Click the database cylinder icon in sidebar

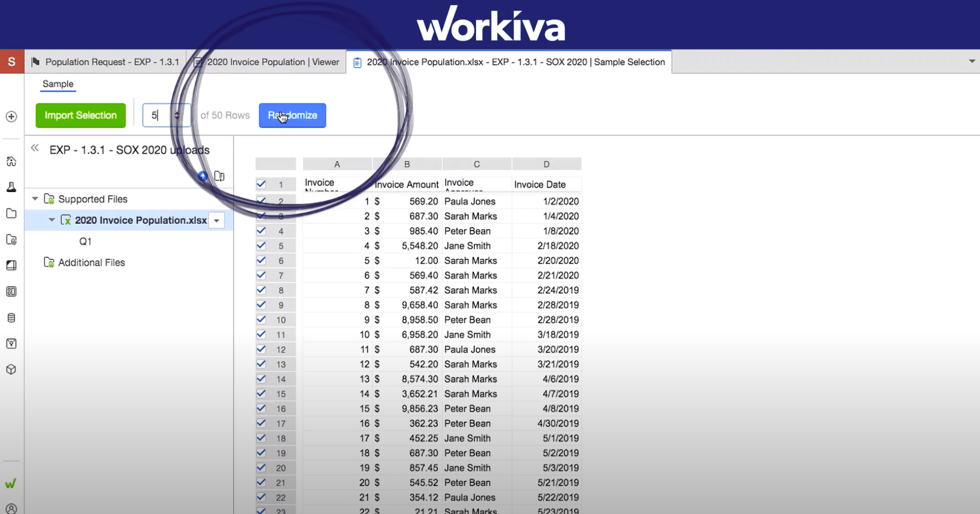tap(11, 317)
